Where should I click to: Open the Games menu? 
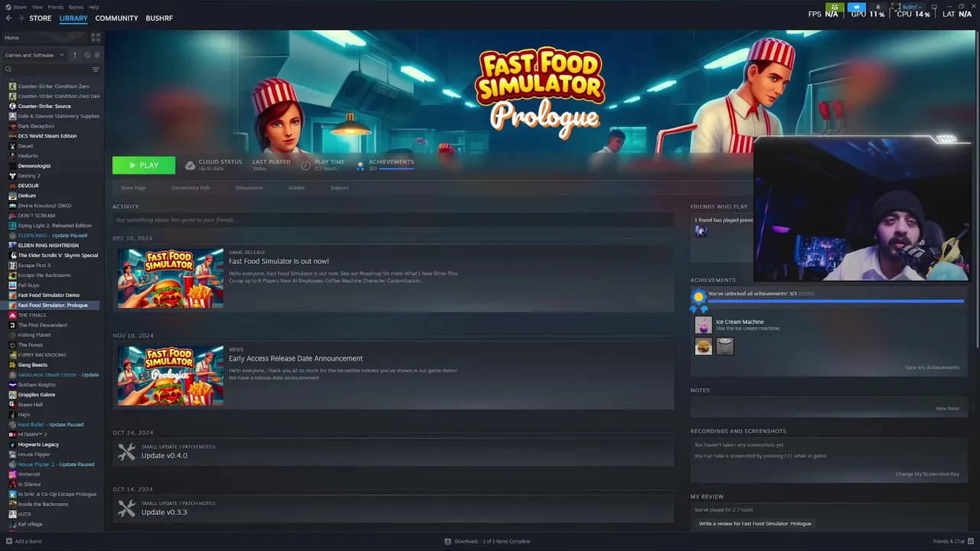pyautogui.click(x=76, y=7)
